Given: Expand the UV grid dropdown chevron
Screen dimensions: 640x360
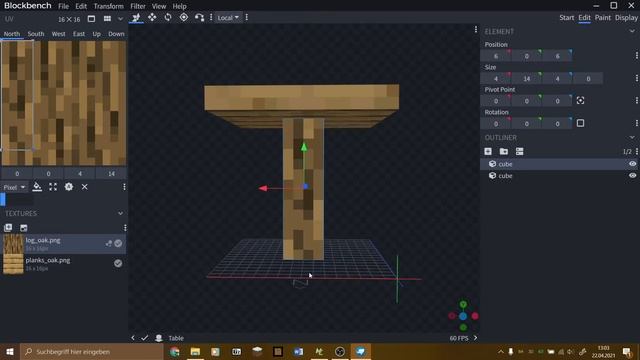Looking at the screenshot, I should (x=120, y=19).
